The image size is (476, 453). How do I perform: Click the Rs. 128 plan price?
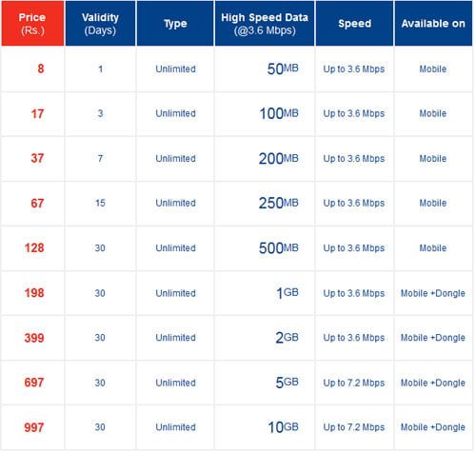click(34, 247)
